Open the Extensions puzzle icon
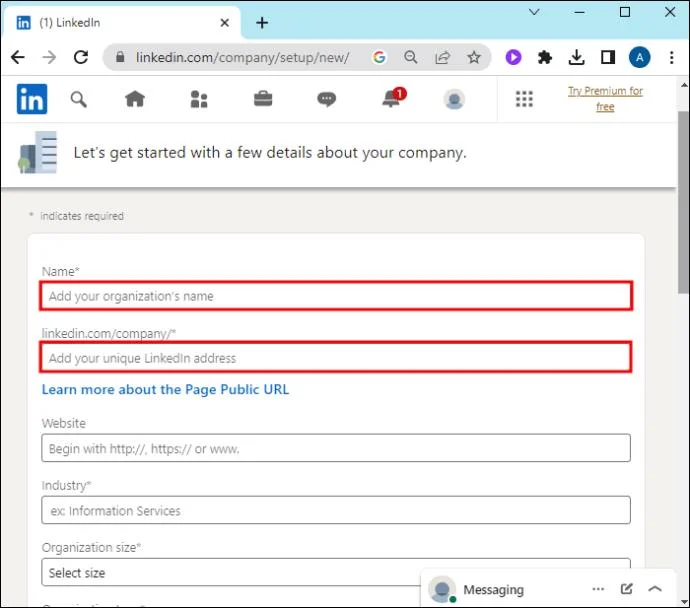 click(545, 57)
